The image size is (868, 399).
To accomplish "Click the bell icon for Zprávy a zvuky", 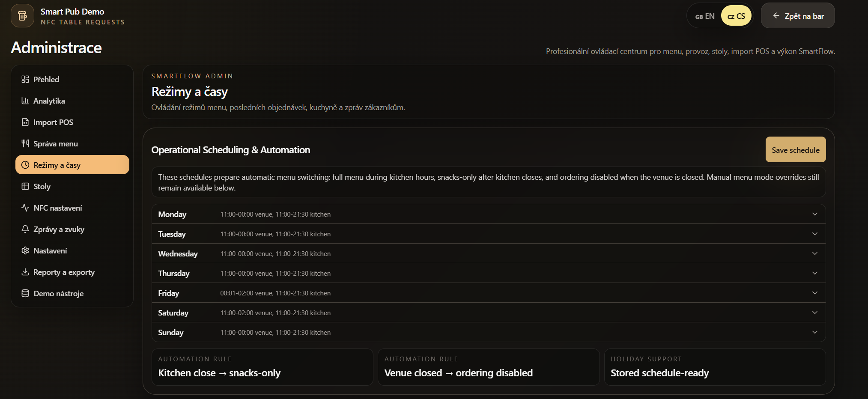I will coord(25,229).
